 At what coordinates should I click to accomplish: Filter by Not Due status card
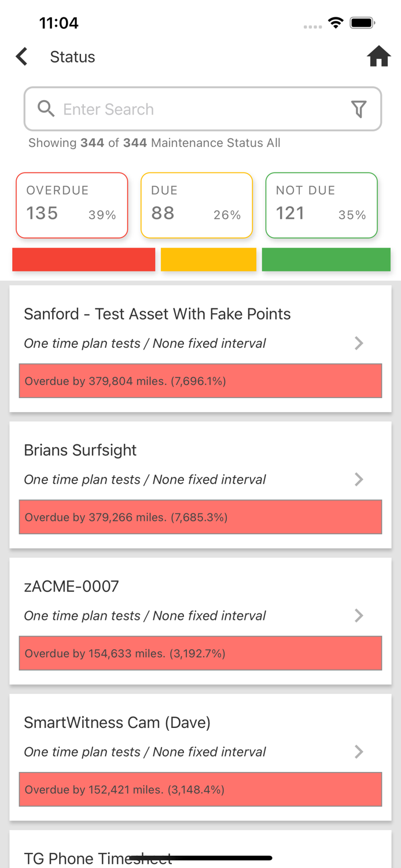pyautogui.click(x=322, y=205)
